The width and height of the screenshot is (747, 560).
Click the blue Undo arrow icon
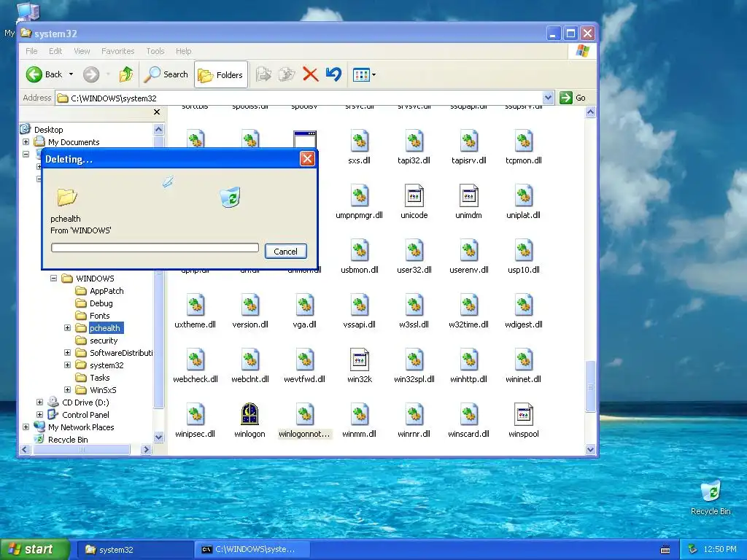333,74
